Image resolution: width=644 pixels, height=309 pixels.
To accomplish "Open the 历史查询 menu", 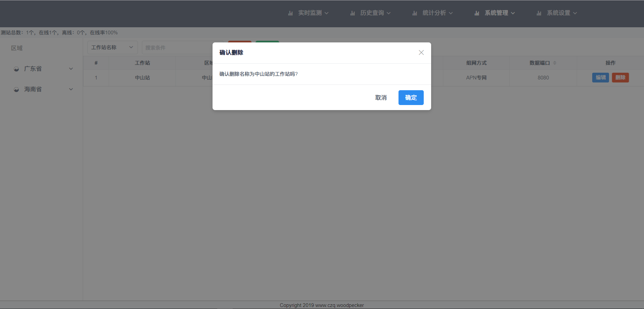I will click(x=371, y=13).
